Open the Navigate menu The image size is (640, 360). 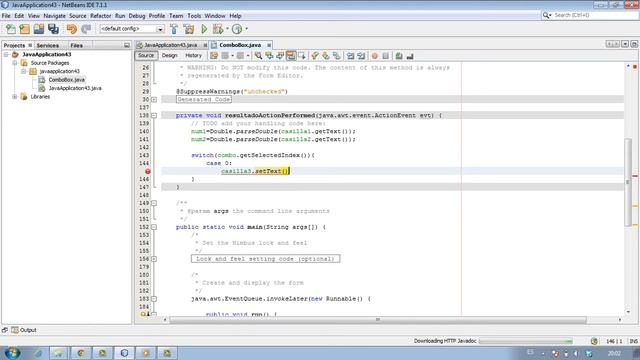click(x=54, y=16)
